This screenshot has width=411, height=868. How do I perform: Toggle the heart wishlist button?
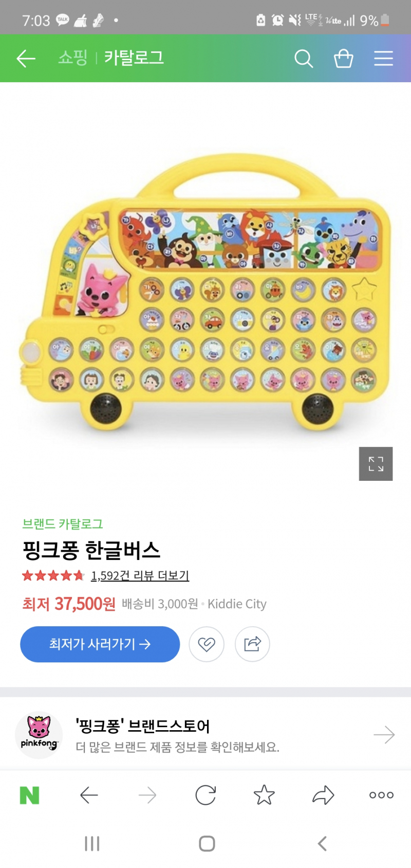point(207,644)
